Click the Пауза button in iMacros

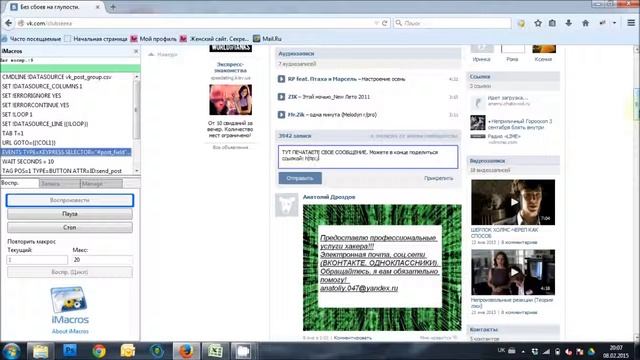pos(70,214)
